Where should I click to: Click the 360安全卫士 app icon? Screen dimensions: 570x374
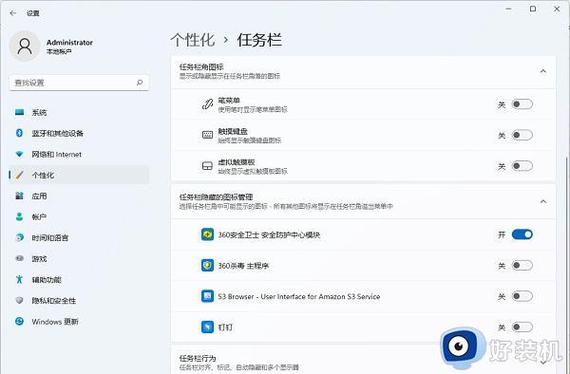(208, 234)
